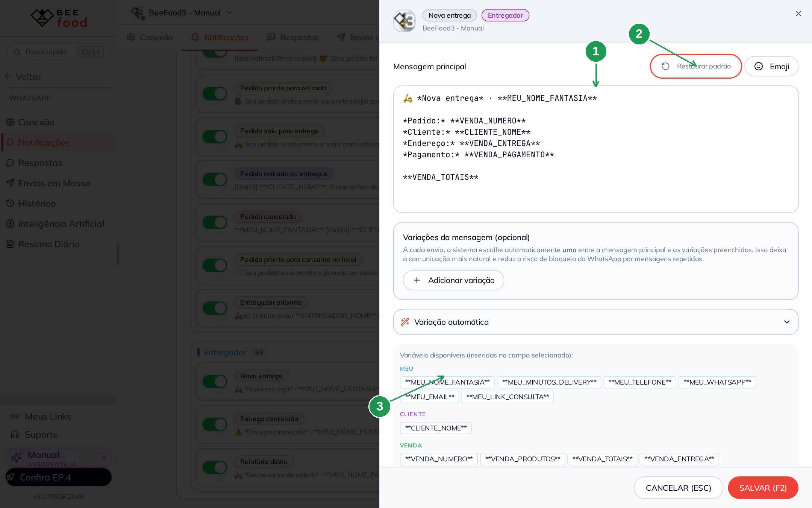Click the magic wand icon on Variação automática
812x508 pixels.
[x=405, y=322]
